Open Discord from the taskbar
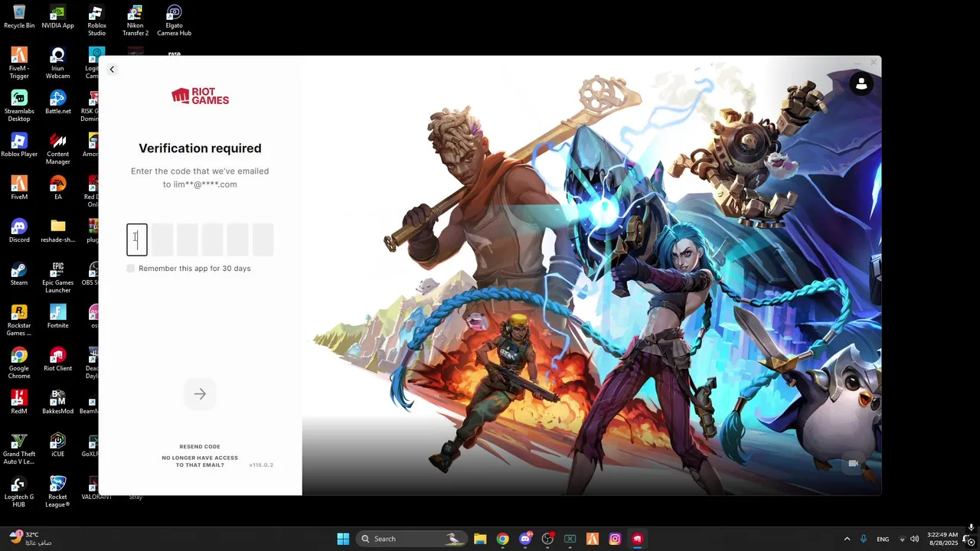Image resolution: width=980 pixels, height=551 pixels. (525, 539)
